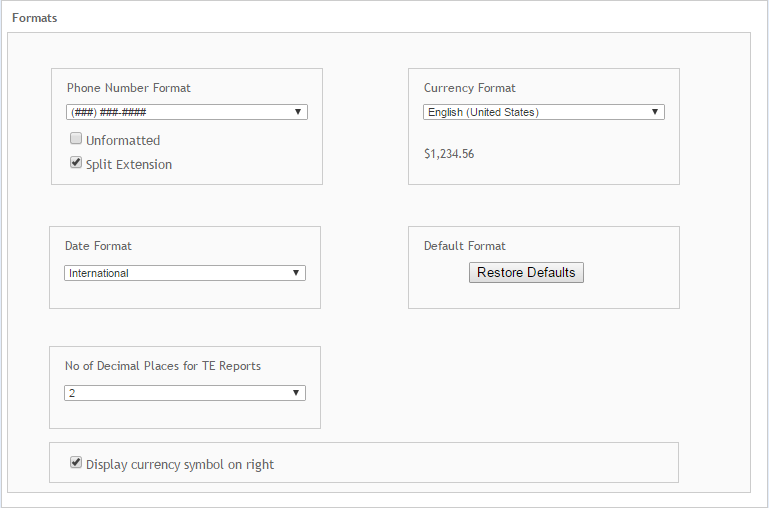
Task: Click the Default Format label
Action: click(464, 246)
